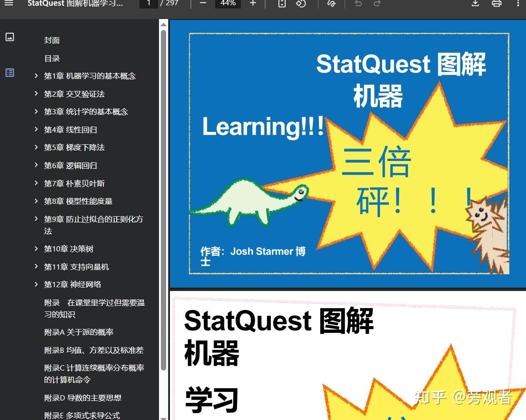Switch to the thumbnails panel icon
This screenshot has height=420, width=526.
(10, 37)
